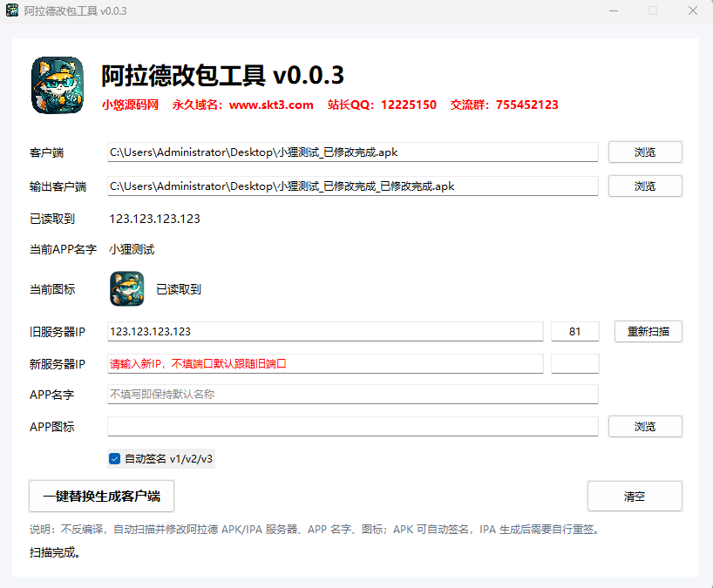Click the www.skt3.com domain text
The width and height of the screenshot is (713, 588).
(x=271, y=105)
